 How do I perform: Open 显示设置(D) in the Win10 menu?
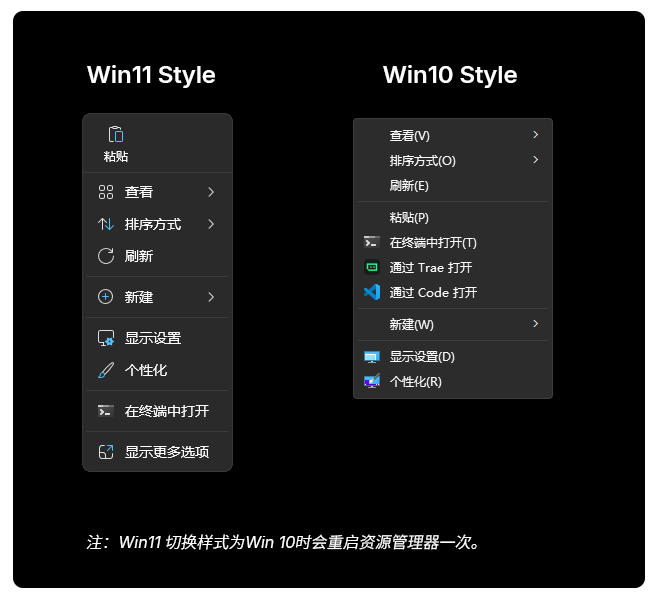point(453,357)
